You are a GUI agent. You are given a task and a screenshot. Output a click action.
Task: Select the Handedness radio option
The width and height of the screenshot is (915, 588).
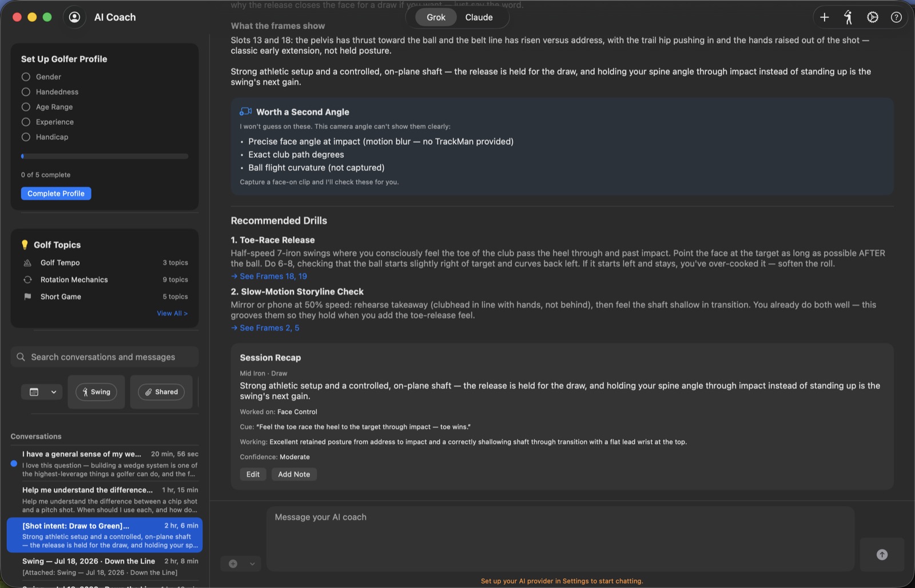click(x=26, y=92)
